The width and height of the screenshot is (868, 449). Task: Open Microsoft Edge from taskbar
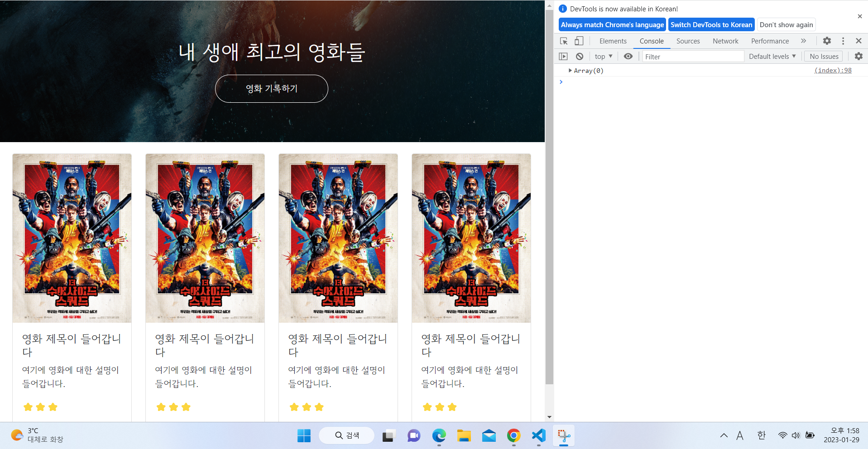pos(439,436)
